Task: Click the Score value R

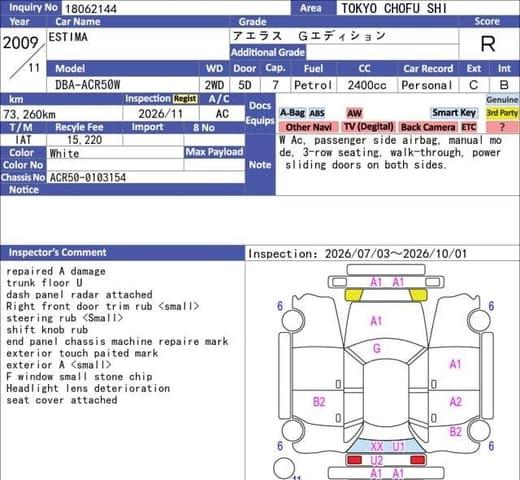Action: [488, 44]
